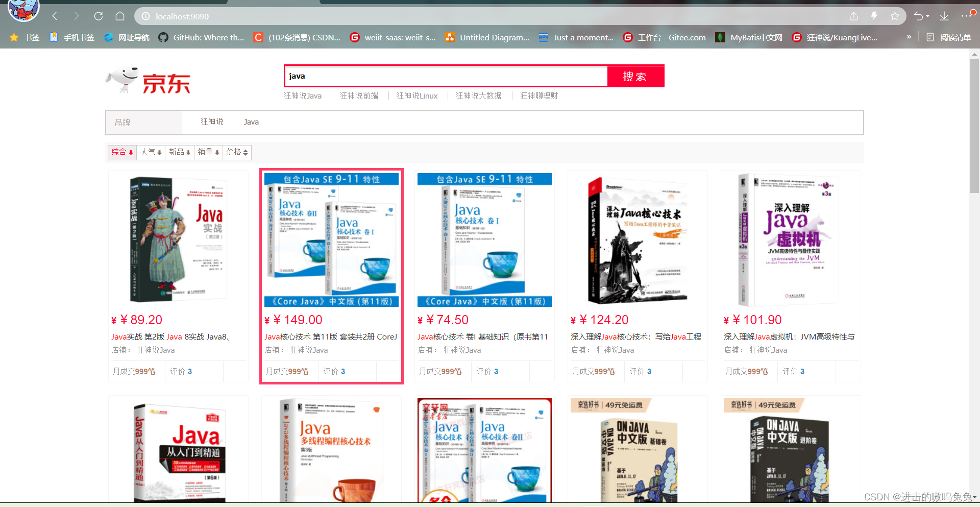Open the 网址导航 bookmark

click(127, 37)
